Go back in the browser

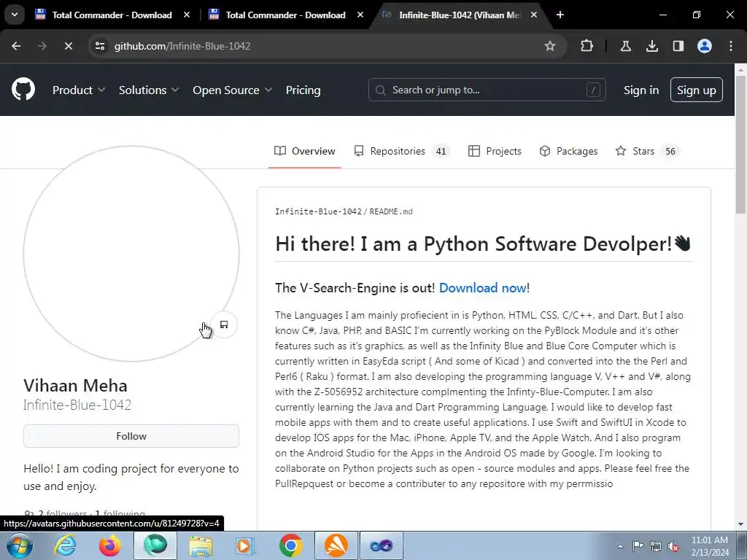pos(16,46)
